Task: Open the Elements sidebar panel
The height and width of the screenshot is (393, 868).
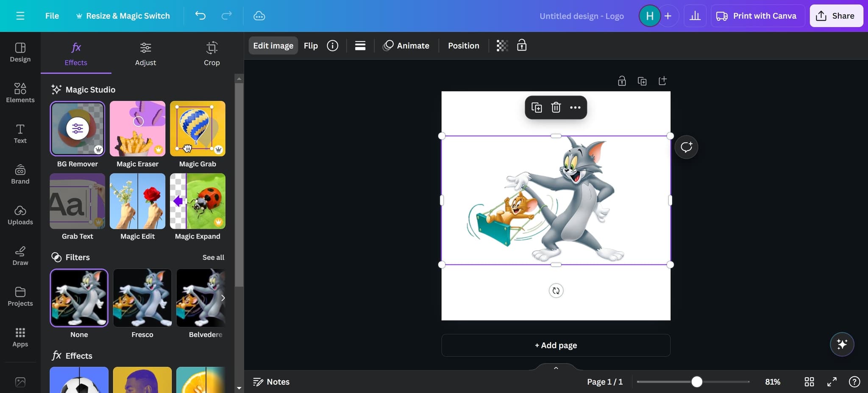Action: click(x=20, y=93)
